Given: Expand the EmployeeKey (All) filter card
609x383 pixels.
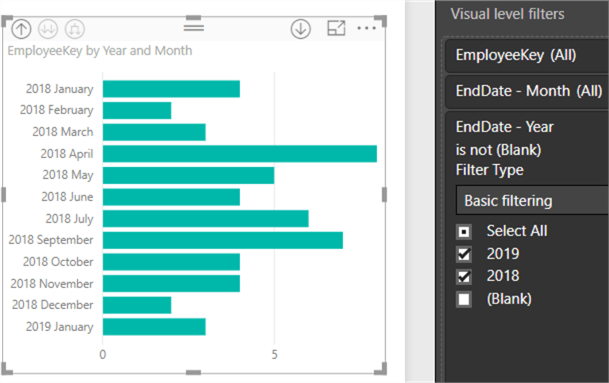Looking at the screenshot, I should (527, 56).
